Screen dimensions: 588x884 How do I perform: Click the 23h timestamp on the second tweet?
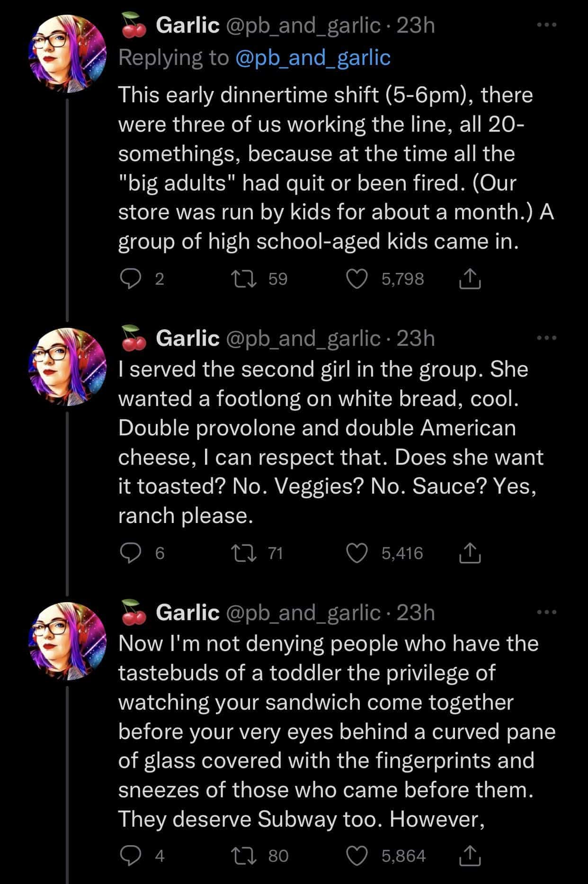point(416,338)
